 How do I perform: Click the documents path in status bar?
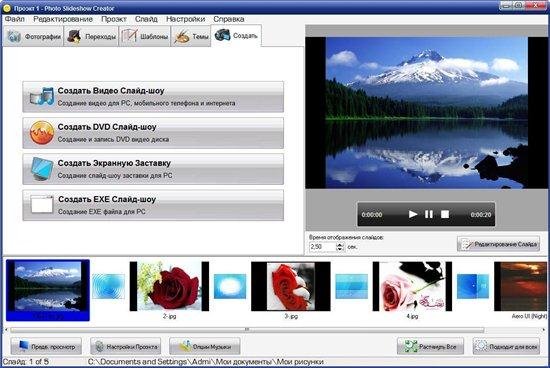pos(206,362)
